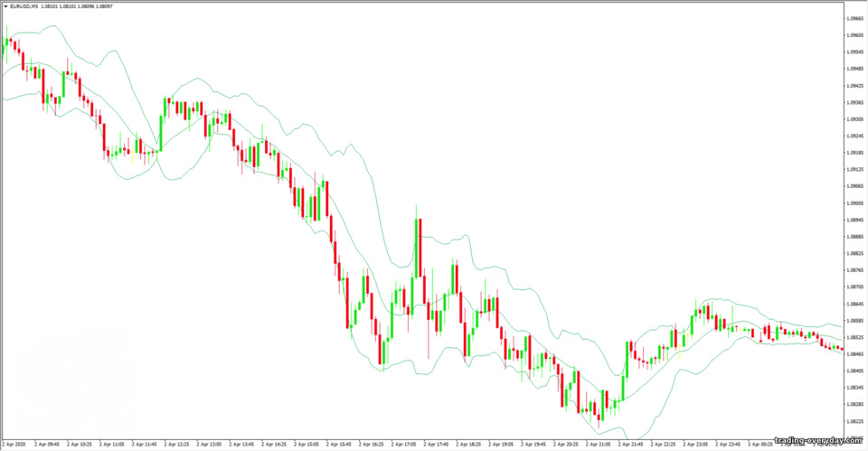868x451 pixels.
Task: Select the 2 Apr 19:05 time marker
Action: pos(501,445)
